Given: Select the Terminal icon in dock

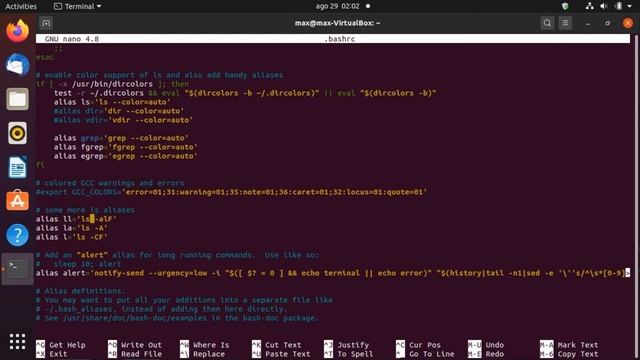Looking at the screenshot, I should [x=18, y=269].
